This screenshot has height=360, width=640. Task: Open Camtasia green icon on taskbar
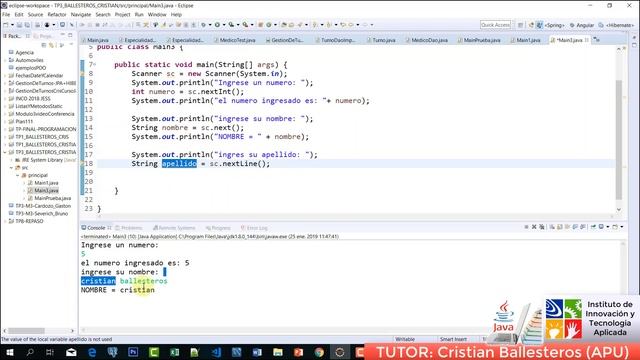(154, 352)
